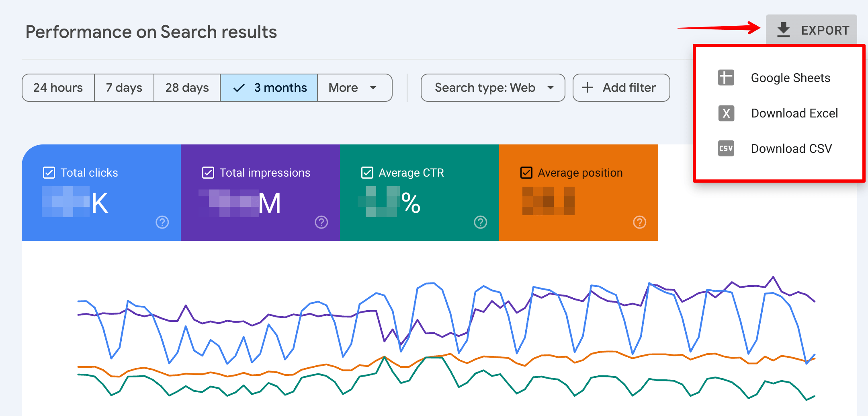
Task: Uncheck the Total clicks metric
Action: click(49, 173)
